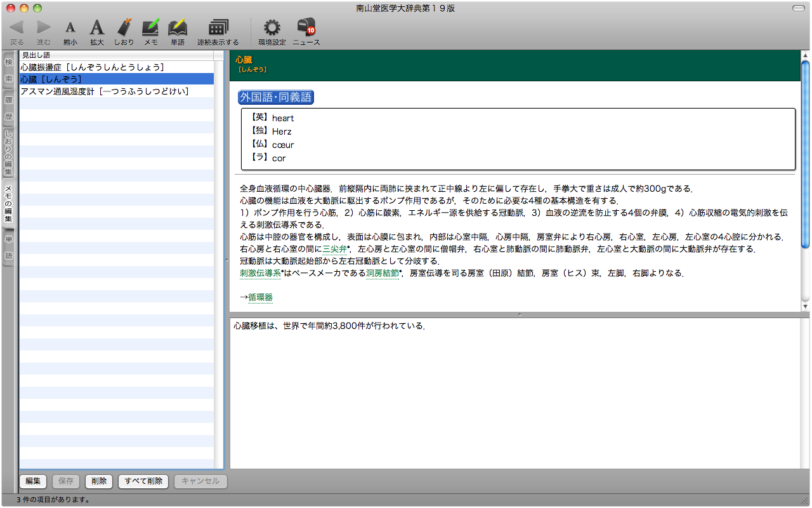This screenshot has height=508, width=812.
Task: Click the 戻る back arrow icon
Action: point(17,27)
